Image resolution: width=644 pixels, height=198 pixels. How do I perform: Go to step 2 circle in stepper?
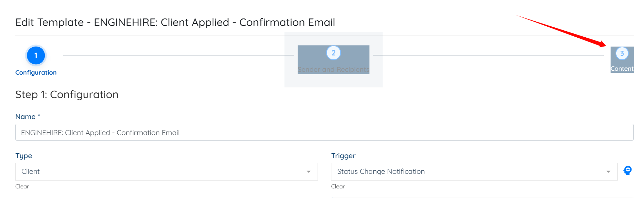(333, 53)
